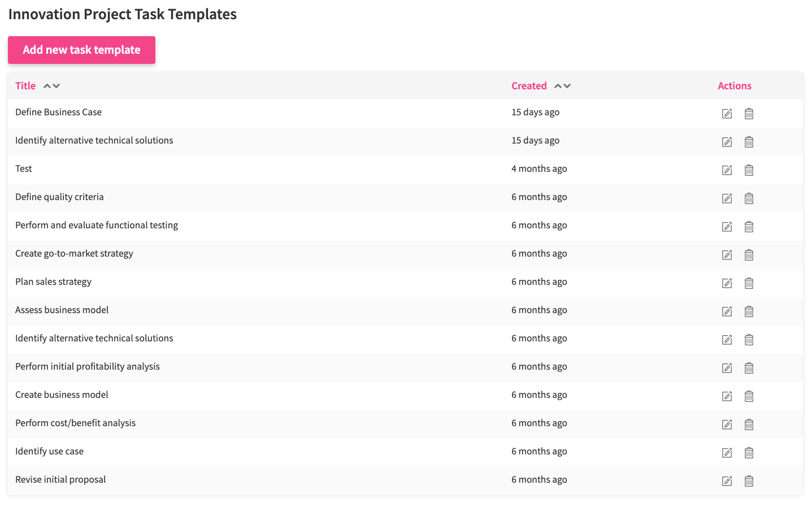This screenshot has width=812, height=507.
Task: Edit Perform cost/benefit analysis template
Action: [x=727, y=424]
